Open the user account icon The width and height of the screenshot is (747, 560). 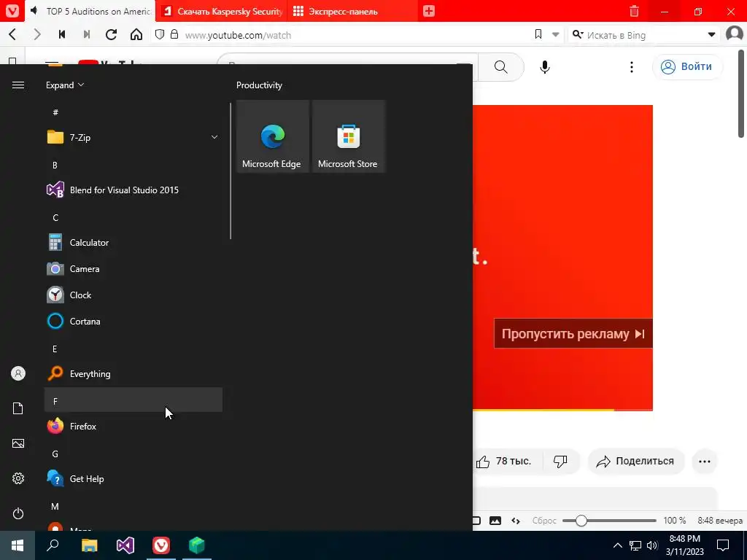pos(18,373)
